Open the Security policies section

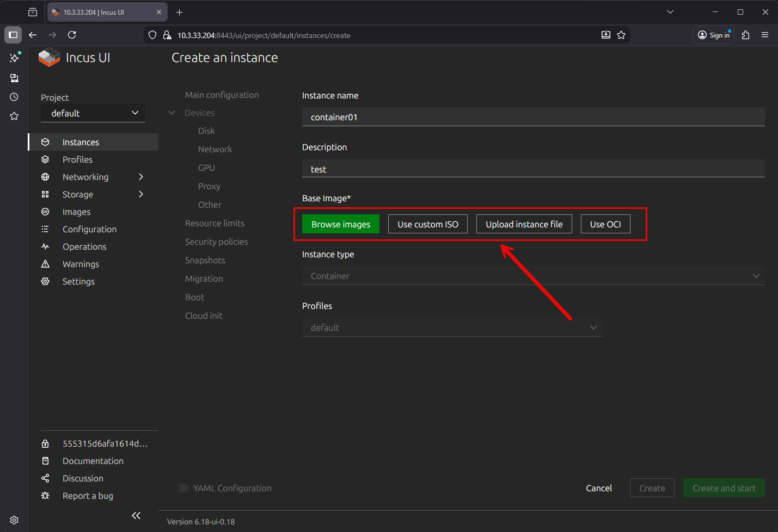216,242
